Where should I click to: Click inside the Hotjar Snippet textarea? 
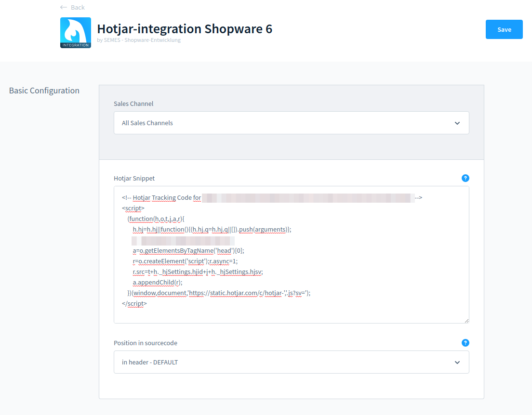[x=292, y=255]
